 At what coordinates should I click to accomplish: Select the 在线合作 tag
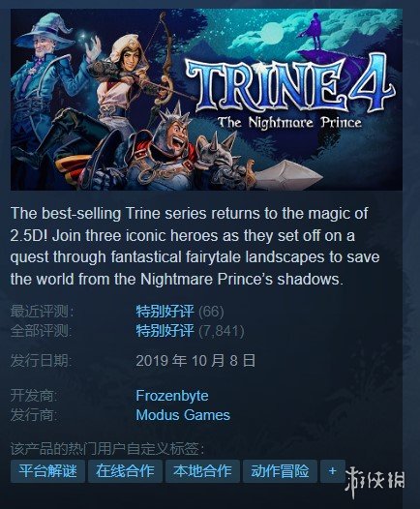click(125, 470)
